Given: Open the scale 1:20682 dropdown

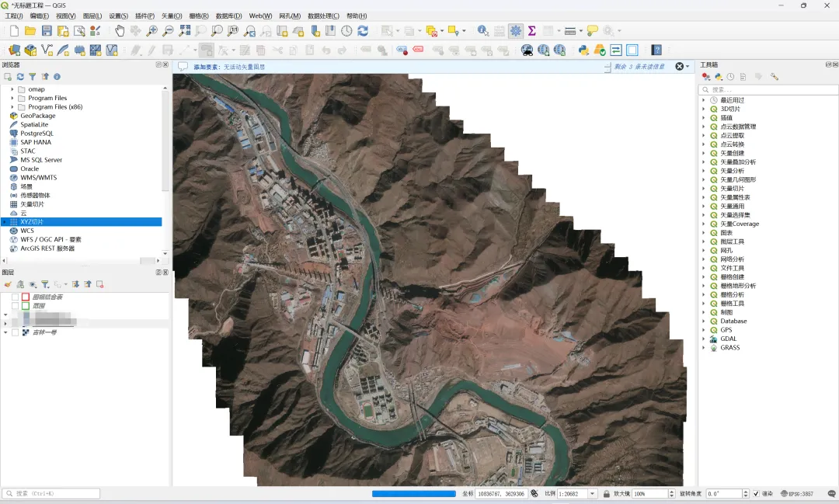Looking at the screenshot, I should (592, 494).
